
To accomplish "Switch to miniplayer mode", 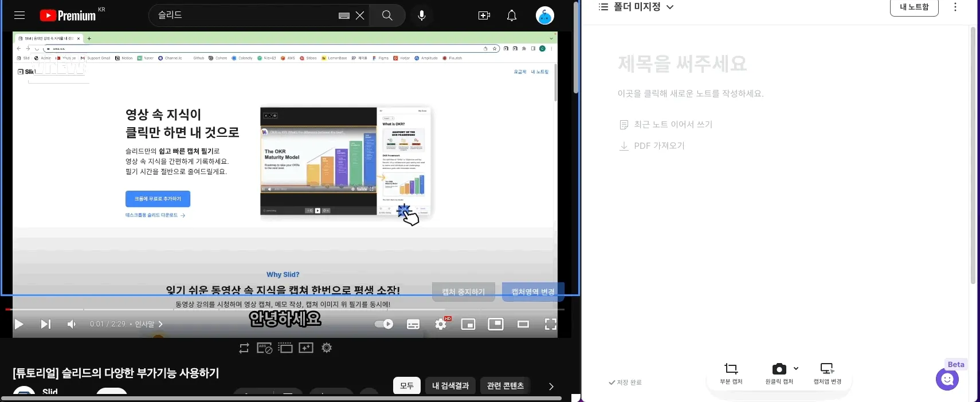I will point(468,324).
